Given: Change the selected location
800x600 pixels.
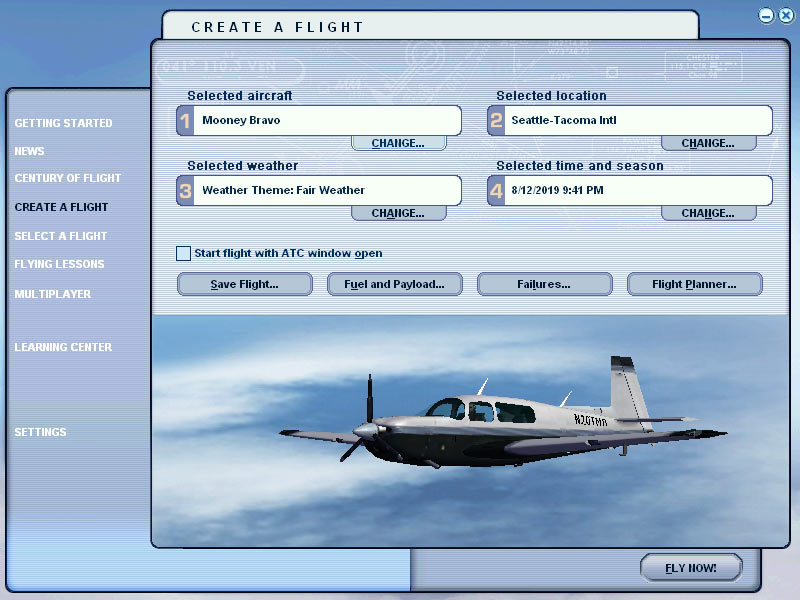Looking at the screenshot, I should tap(708, 143).
